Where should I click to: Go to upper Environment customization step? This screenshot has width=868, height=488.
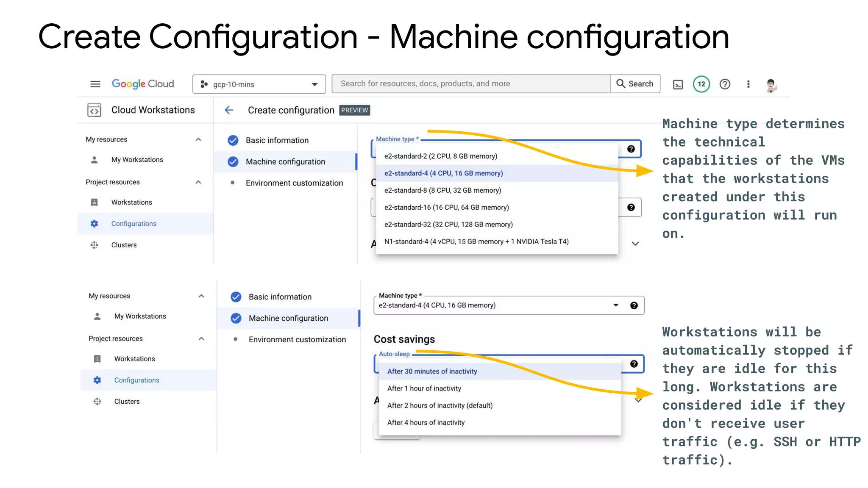pos(294,183)
